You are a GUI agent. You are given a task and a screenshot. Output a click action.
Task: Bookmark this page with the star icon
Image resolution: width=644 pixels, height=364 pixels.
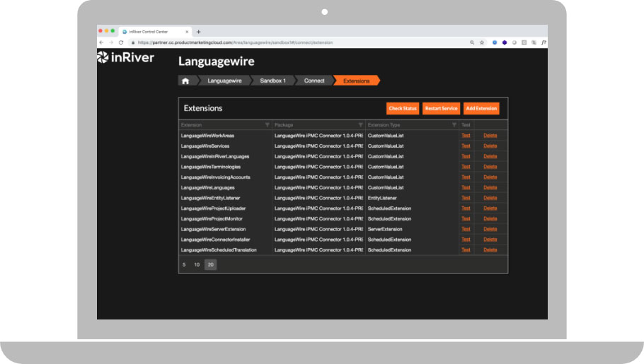482,42
